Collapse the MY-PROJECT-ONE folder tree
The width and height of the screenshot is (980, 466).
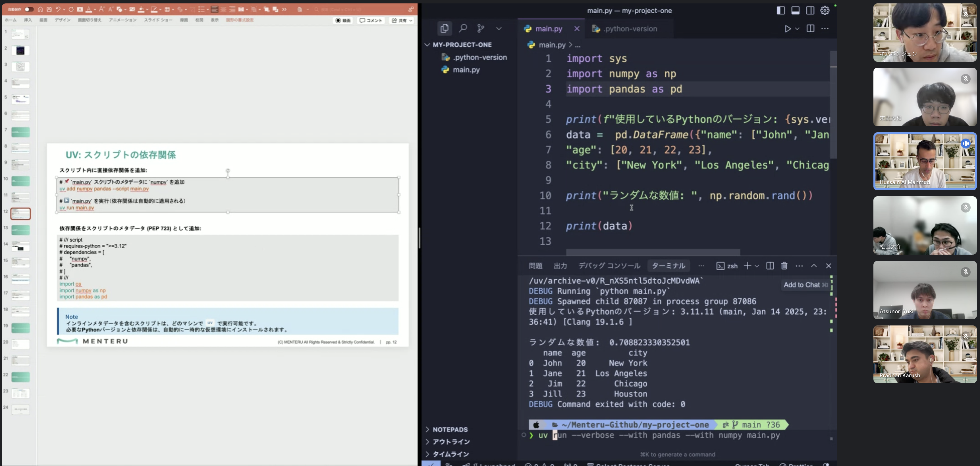click(x=427, y=45)
